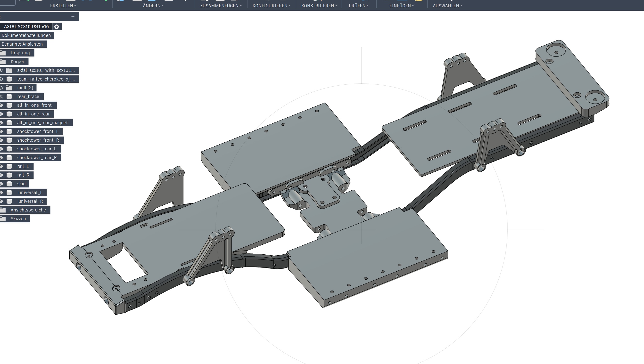Select the label 'skid'
Image resolution: width=644 pixels, height=364 pixels.
tap(21, 184)
